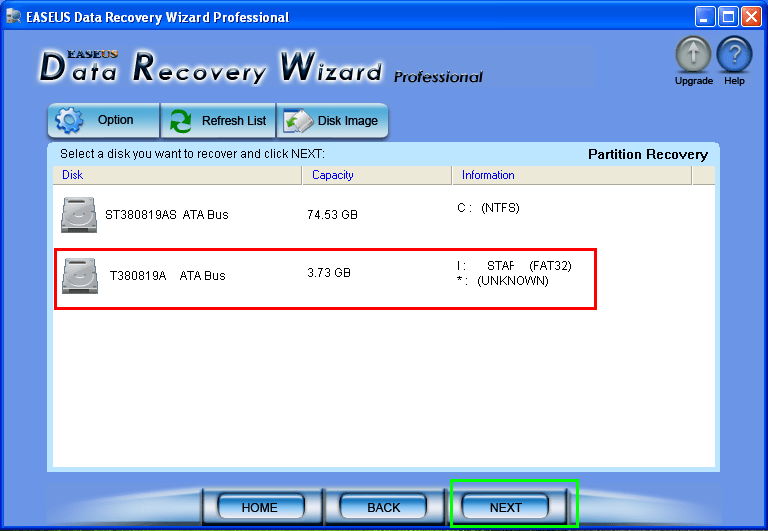The width and height of the screenshot is (768, 531).
Task: Minimize the Data Recovery Wizard window
Action: [704, 17]
